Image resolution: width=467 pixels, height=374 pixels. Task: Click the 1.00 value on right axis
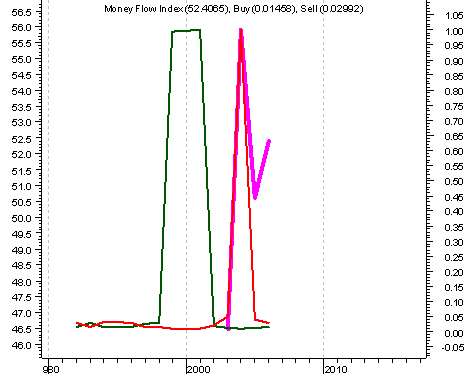click(x=454, y=31)
